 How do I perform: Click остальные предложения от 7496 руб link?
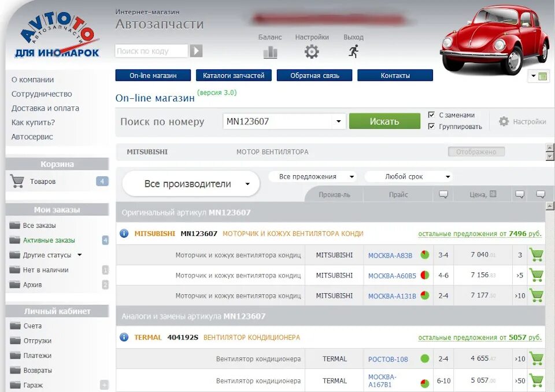click(480, 234)
